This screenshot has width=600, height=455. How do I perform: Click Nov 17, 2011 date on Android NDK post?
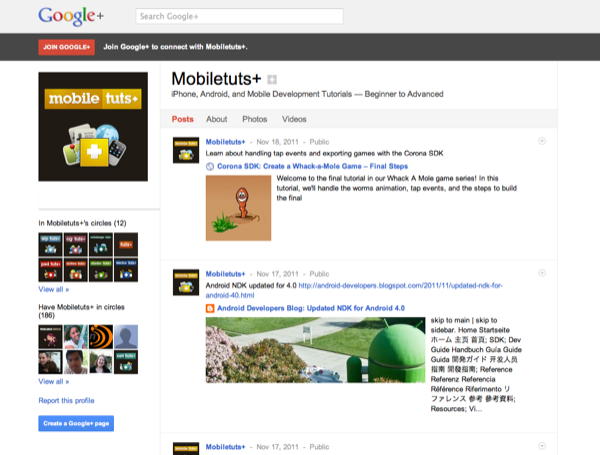point(277,274)
